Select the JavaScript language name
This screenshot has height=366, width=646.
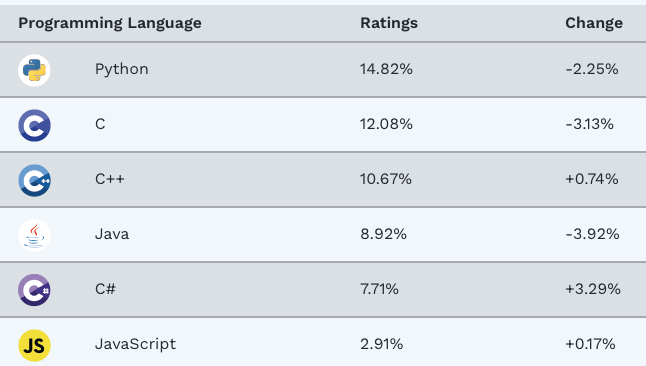[x=136, y=344]
